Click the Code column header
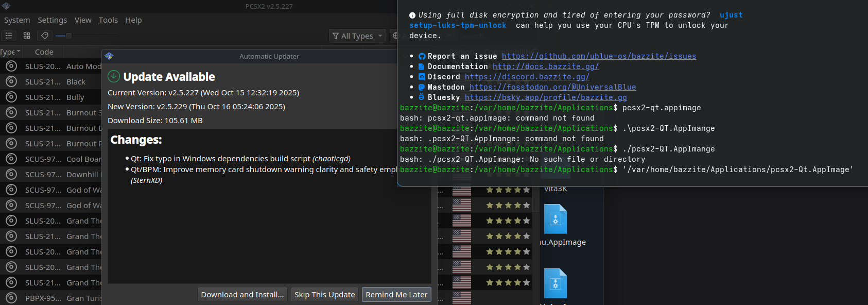Image resolution: width=868 pixels, height=305 pixels. [x=44, y=52]
